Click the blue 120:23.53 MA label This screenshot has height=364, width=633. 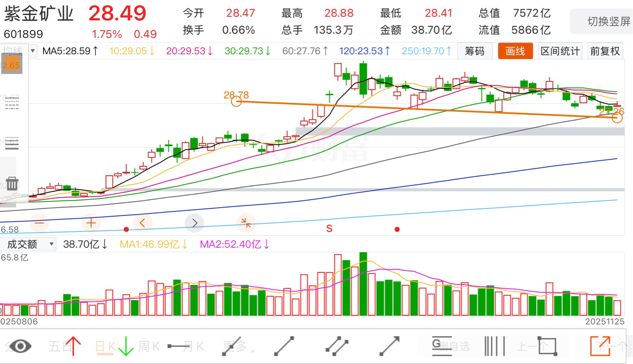365,51
